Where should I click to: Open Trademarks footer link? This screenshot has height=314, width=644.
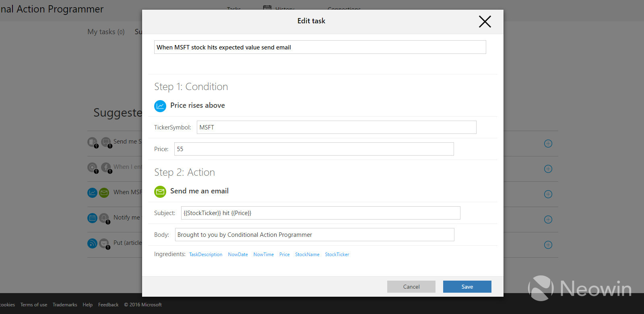click(65, 305)
